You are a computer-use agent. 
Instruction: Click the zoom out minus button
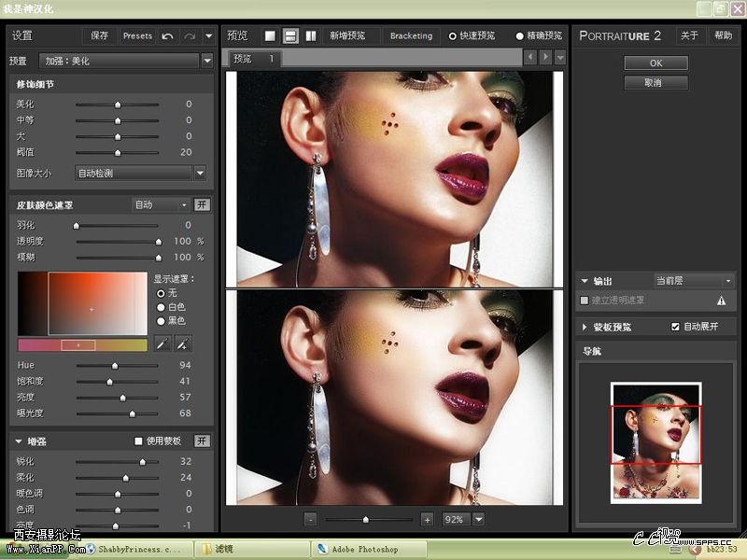(310, 519)
